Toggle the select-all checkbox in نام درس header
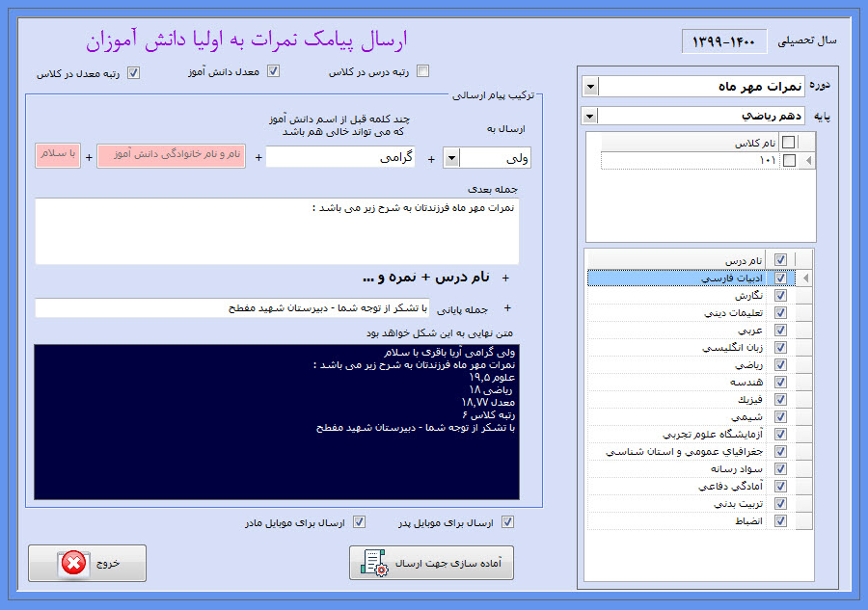 [780, 260]
